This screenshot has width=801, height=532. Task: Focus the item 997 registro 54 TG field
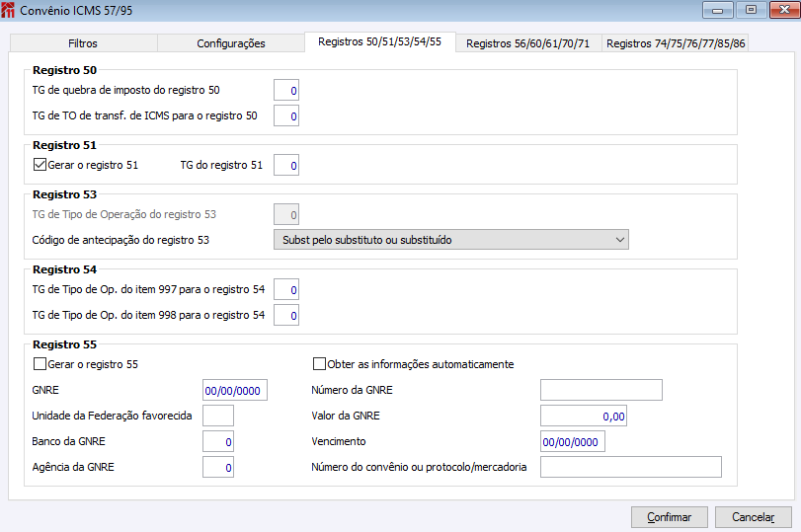pyautogui.click(x=286, y=289)
